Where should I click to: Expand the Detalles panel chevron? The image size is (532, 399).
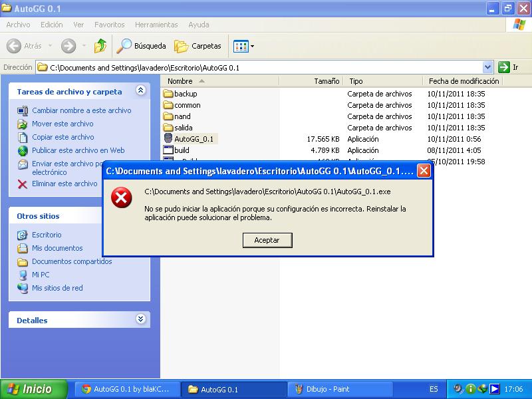click(x=140, y=319)
